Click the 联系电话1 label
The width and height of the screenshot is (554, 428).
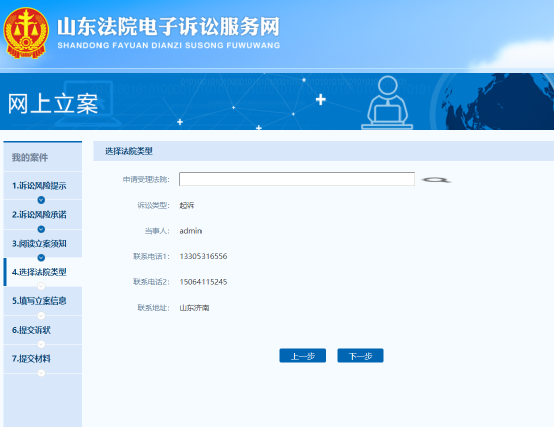point(151,256)
